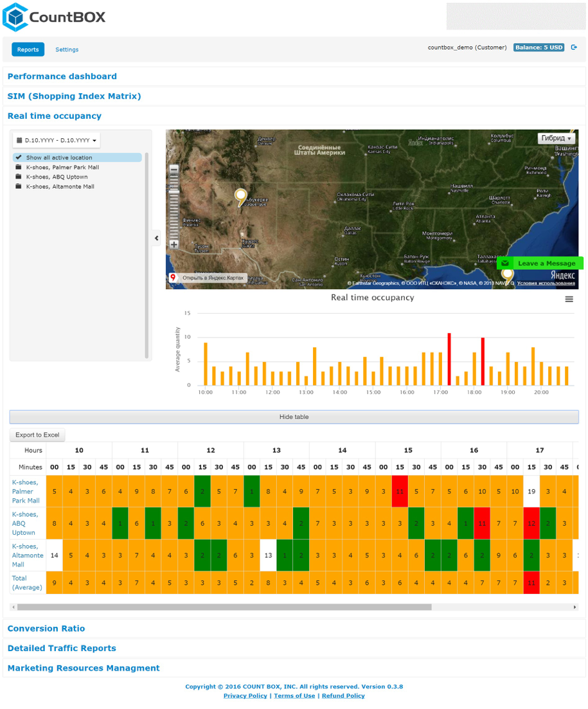Image resolution: width=588 pixels, height=709 pixels.
Task: Open the chart hamburger menu icon
Action: [x=569, y=300]
